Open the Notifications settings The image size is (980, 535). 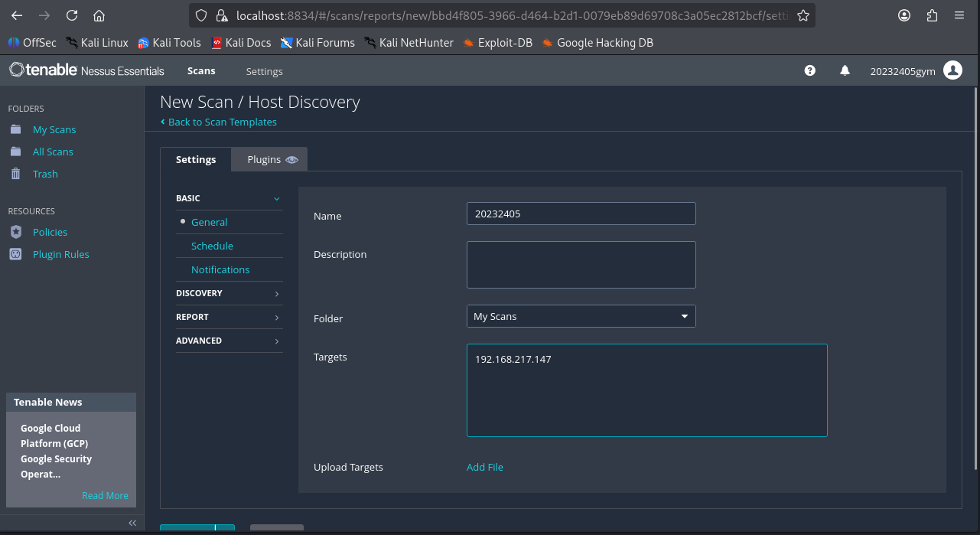[x=220, y=269]
